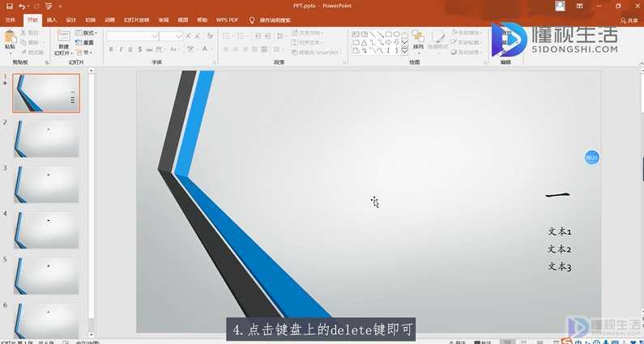
Task: Toggle Align Left paragraph alignment
Action: (226, 49)
